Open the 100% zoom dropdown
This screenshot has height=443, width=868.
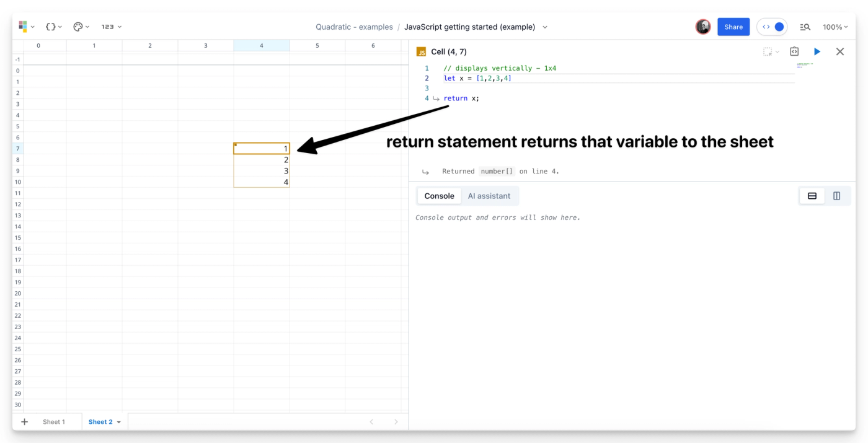pos(835,27)
